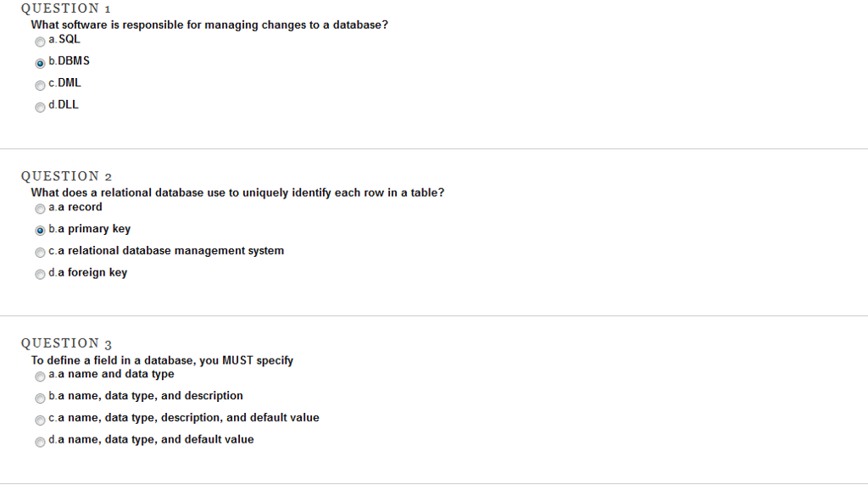Viewport: 868px width, 485px height.
Task: Select c. a relational database management system
Action: pyautogui.click(x=40, y=253)
